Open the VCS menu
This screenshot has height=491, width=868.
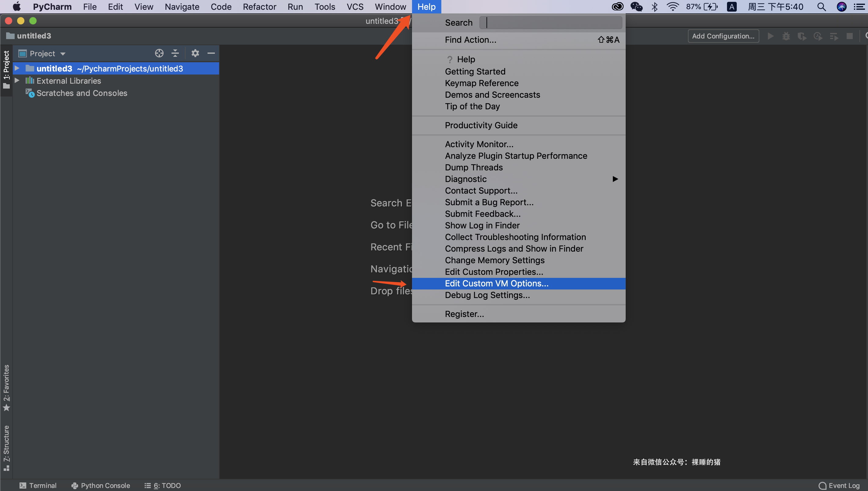[355, 7]
